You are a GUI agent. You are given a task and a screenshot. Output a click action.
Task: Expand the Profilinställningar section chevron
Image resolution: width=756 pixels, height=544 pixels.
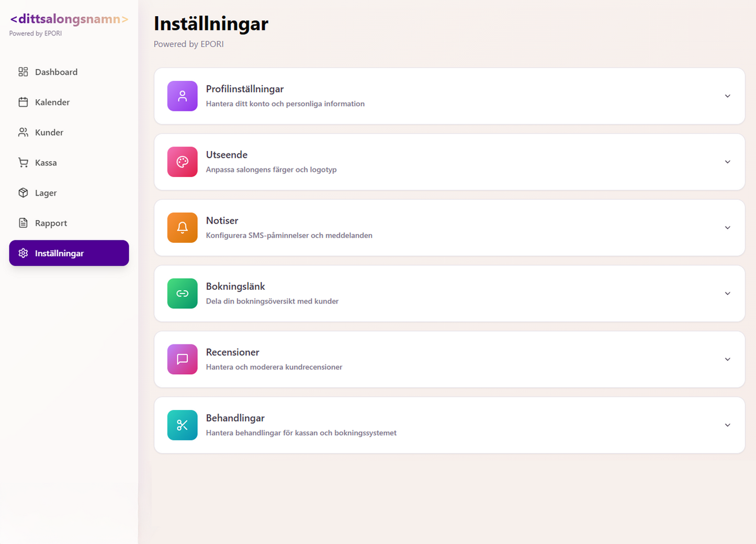pos(727,96)
